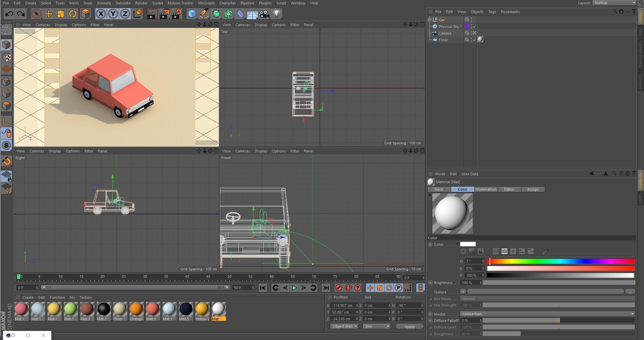Open Keyframe Selection options
The image size is (644, 340).
tap(358, 288)
